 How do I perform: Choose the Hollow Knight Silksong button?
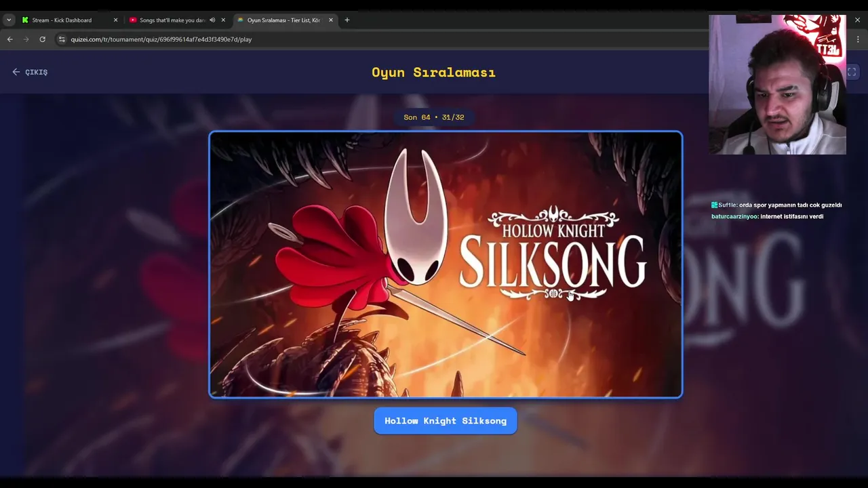[446, 421]
